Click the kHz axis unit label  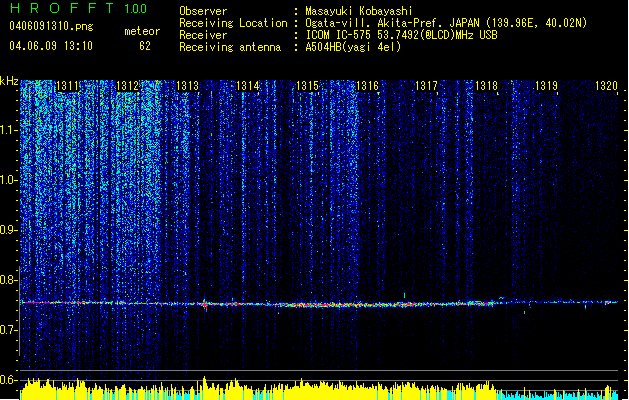point(9,81)
